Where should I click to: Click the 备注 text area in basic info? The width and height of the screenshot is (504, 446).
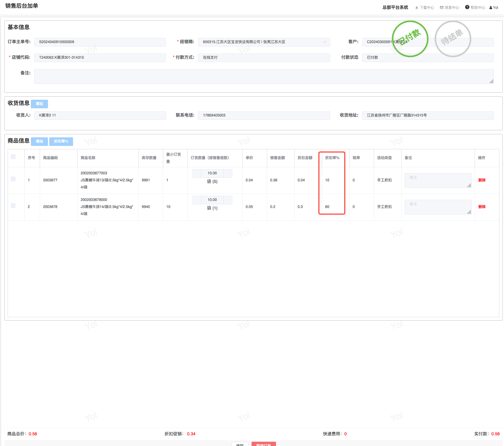[264, 76]
